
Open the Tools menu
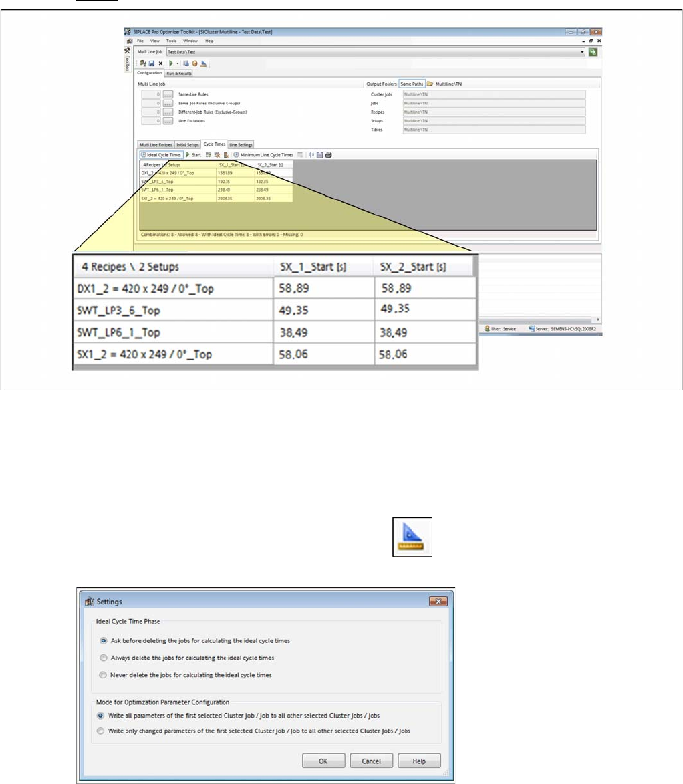[x=172, y=41]
